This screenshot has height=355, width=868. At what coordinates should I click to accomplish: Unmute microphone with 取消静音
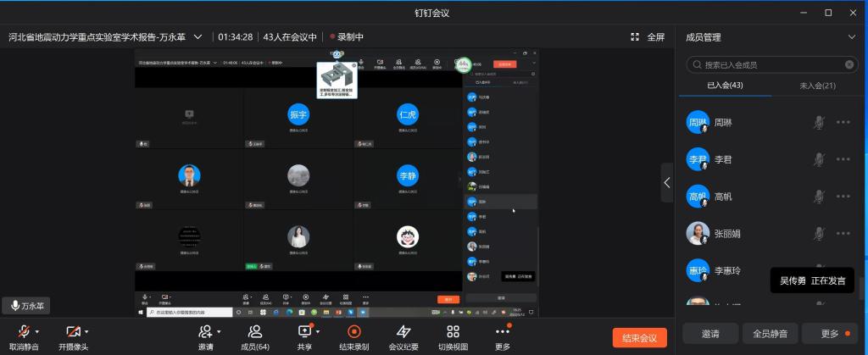click(23, 332)
